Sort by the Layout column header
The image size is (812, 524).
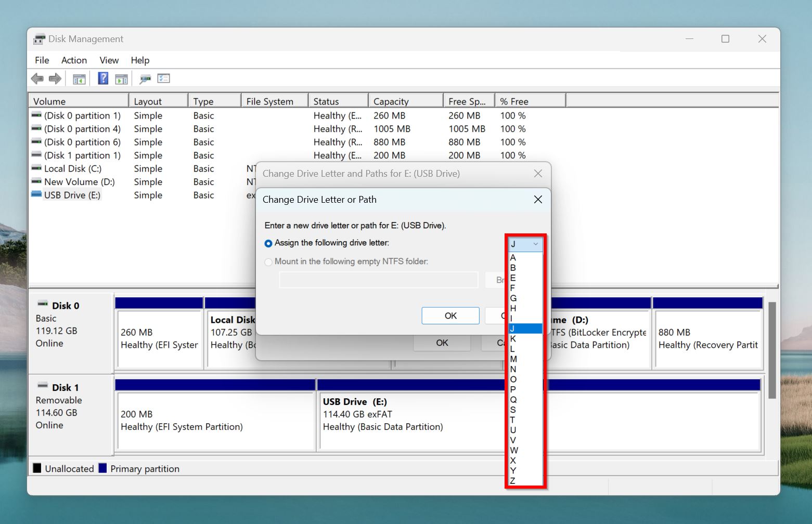(x=158, y=101)
